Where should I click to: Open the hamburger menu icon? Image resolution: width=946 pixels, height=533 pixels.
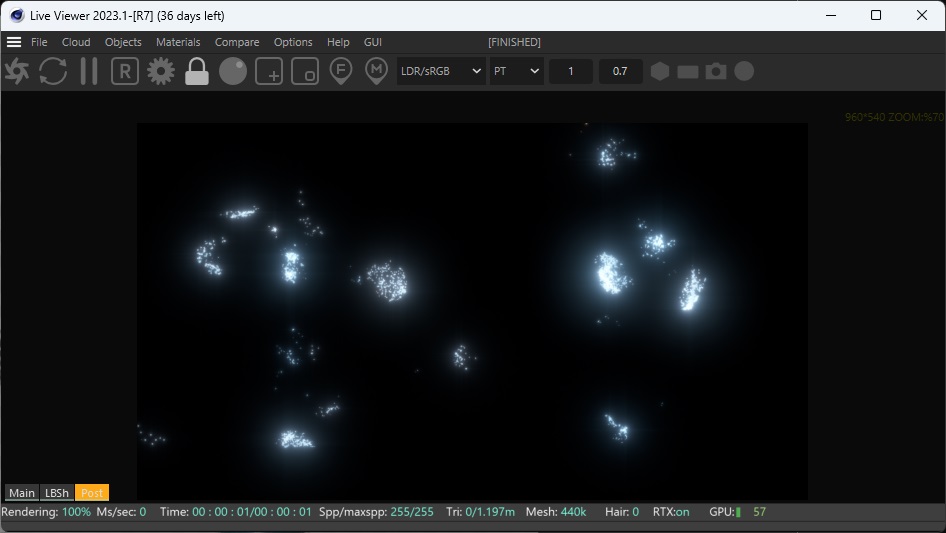pos(14,42)
